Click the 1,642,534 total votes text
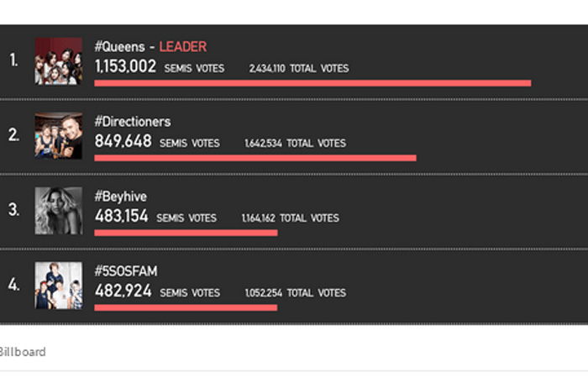 tap(264, 144)
